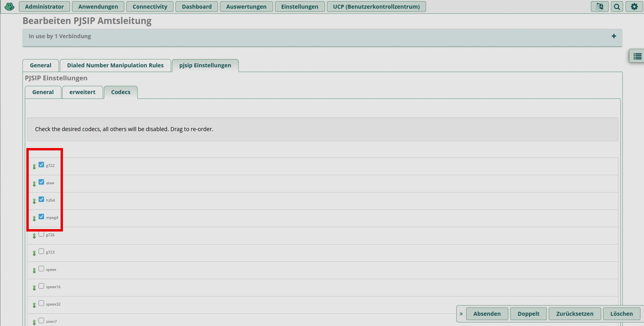The height and width of the screenshot is (326, 644).
Task: Click the search magnifier icon
Action: 617,7
